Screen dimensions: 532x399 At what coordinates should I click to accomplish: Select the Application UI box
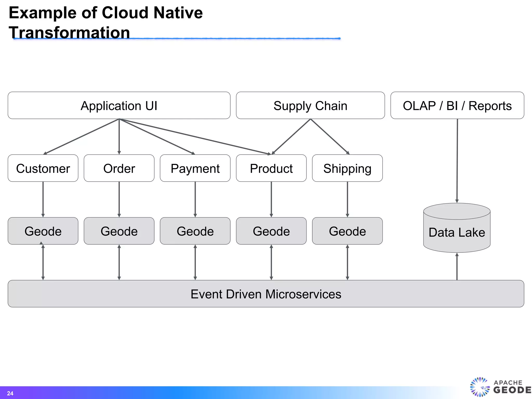coord(119,106)
